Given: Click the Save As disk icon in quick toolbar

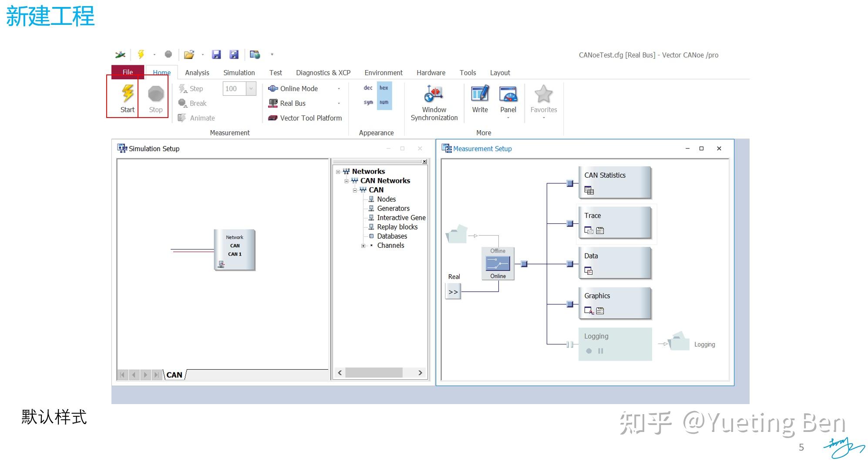Looking at the screenshot, I should click(x=234, y=54).
